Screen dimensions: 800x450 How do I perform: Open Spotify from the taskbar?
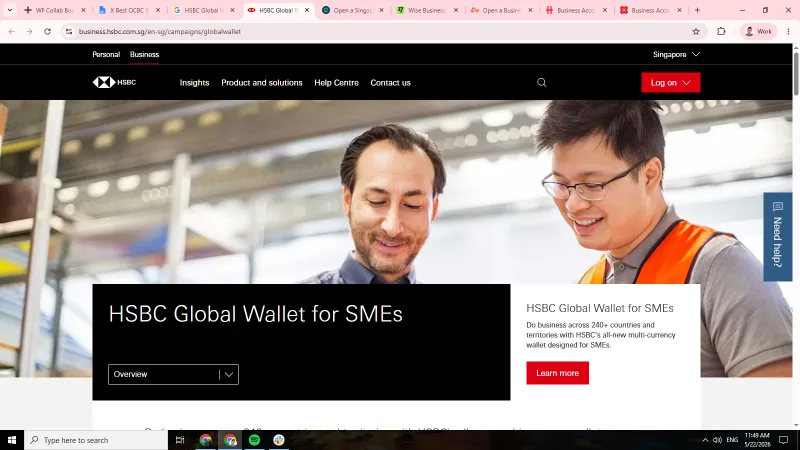click(x=254, y=440)
